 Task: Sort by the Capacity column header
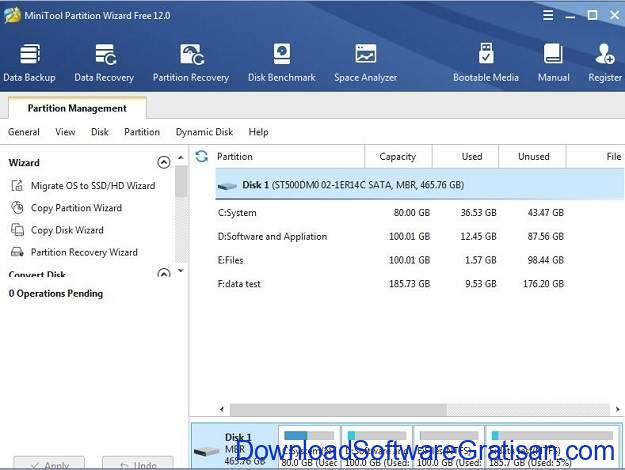click(x=397, y=156)
